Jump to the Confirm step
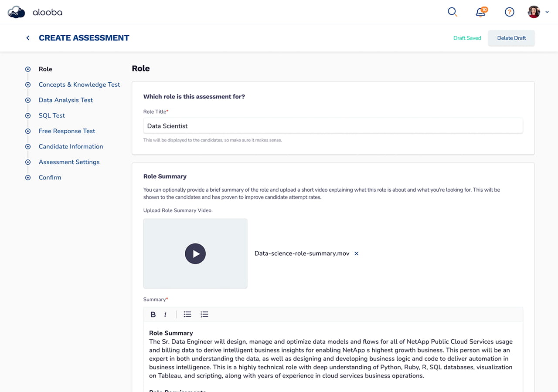The width and height of the screenshot is (558, 392). coord(50,177)
